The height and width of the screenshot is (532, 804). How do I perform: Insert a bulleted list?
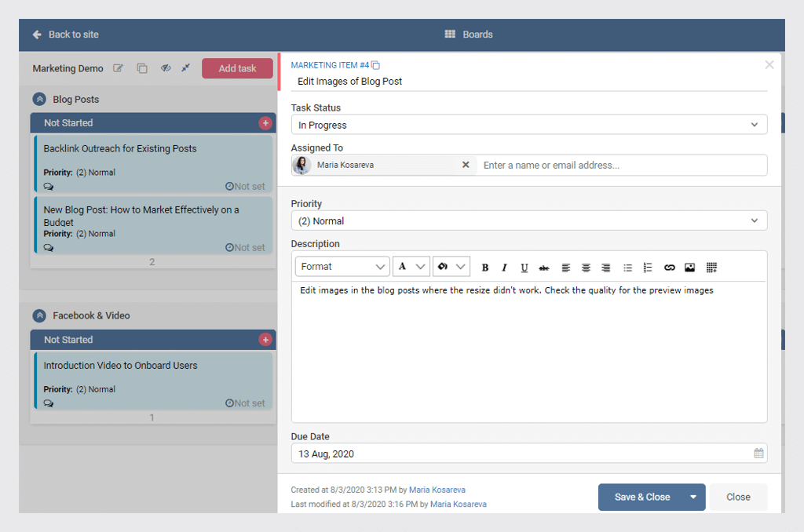point(628,267)
